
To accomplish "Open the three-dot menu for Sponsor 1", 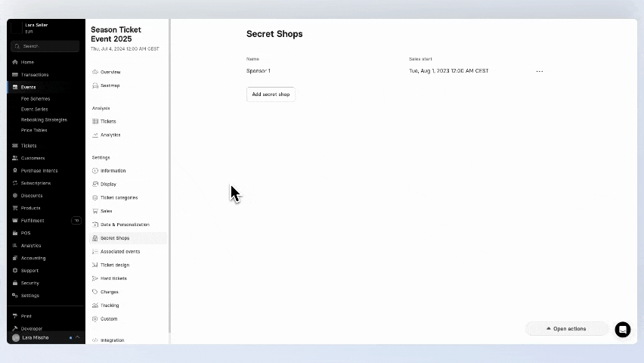I will (539, 71).
